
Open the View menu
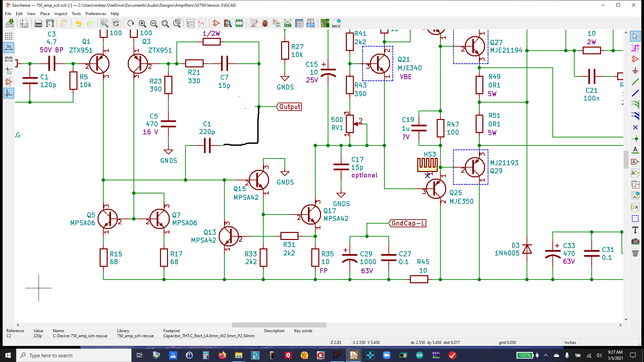pos(31,14)
